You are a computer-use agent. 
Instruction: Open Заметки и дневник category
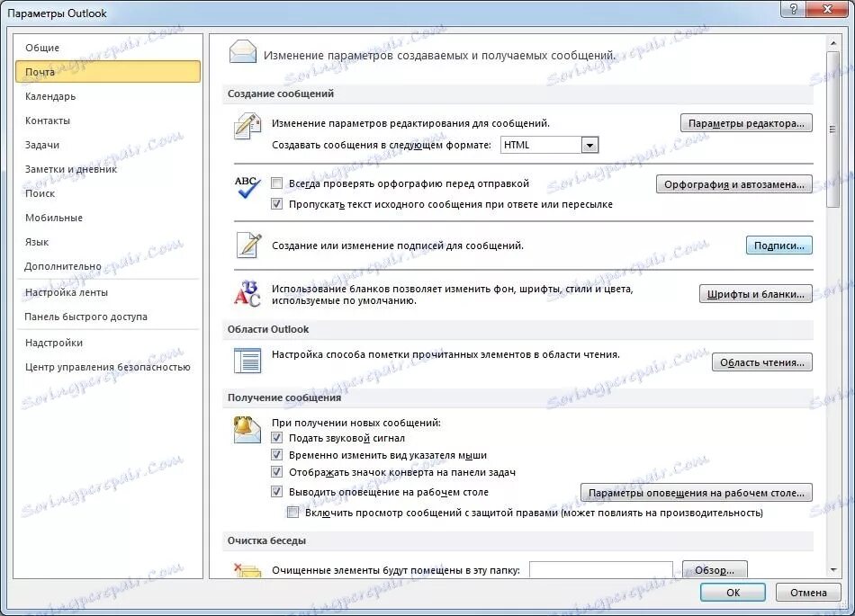click(108, 169)
